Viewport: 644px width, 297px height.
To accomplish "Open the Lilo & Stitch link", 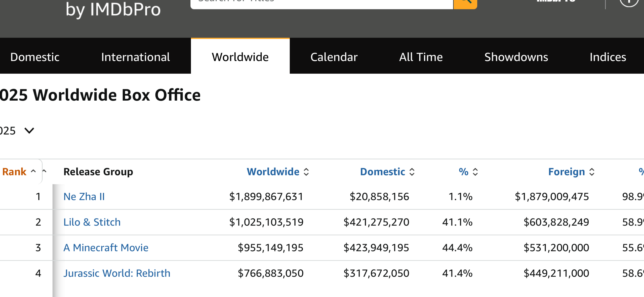I will [x=92, y=222].
